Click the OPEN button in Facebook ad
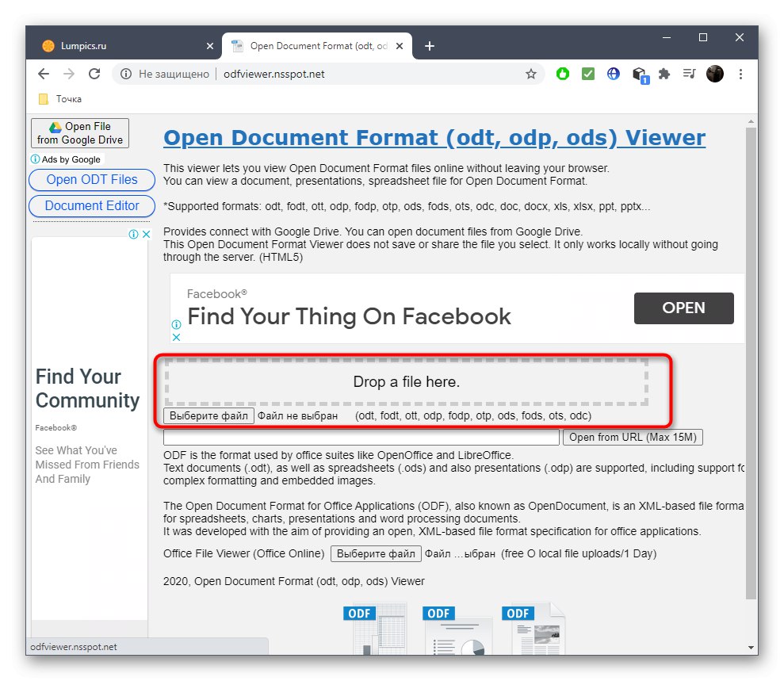The width and height of the screenshot is (784, 681). (683, 308)
